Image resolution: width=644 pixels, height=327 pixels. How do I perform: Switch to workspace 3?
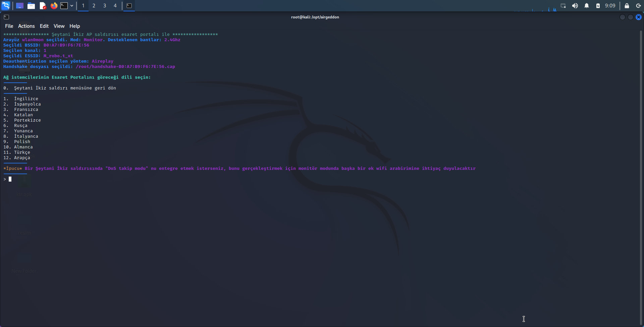tap(105, 6)
